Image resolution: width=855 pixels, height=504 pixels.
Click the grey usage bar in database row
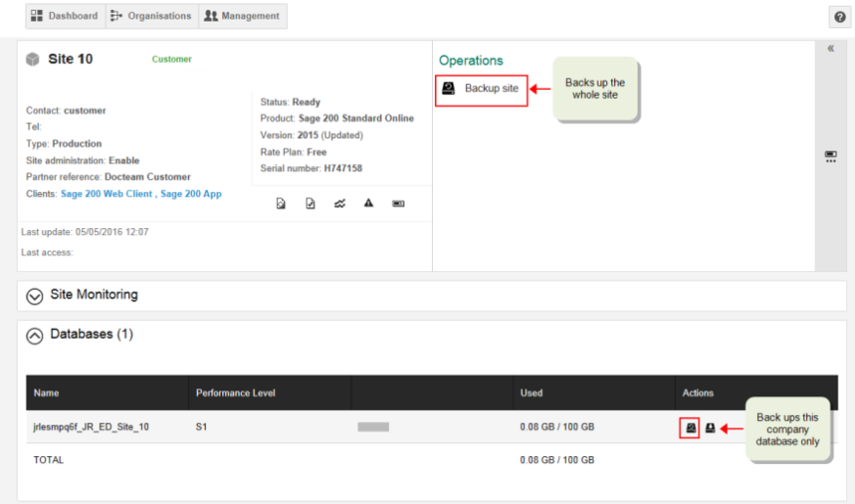pos(373,427)
